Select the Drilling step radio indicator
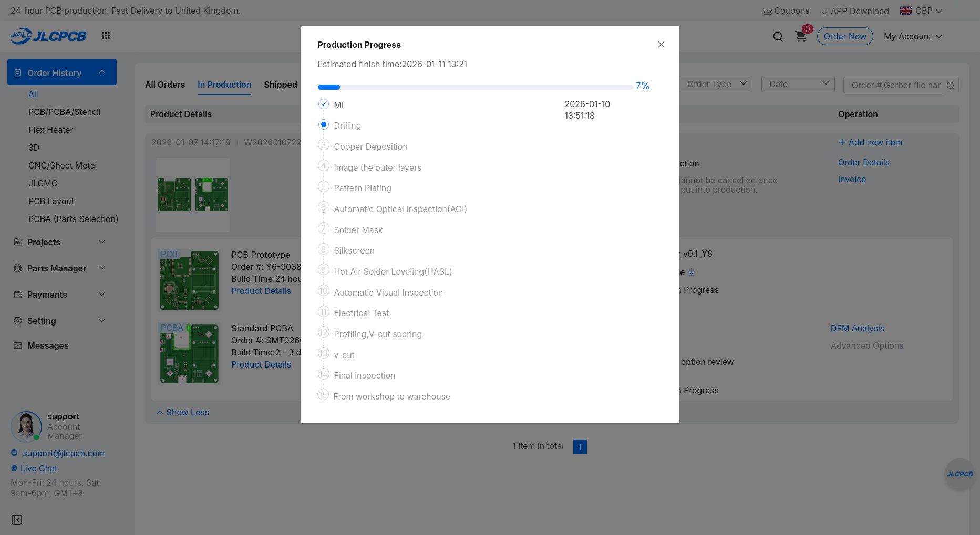This screenshot has height=535, width=980. point(324,125)
